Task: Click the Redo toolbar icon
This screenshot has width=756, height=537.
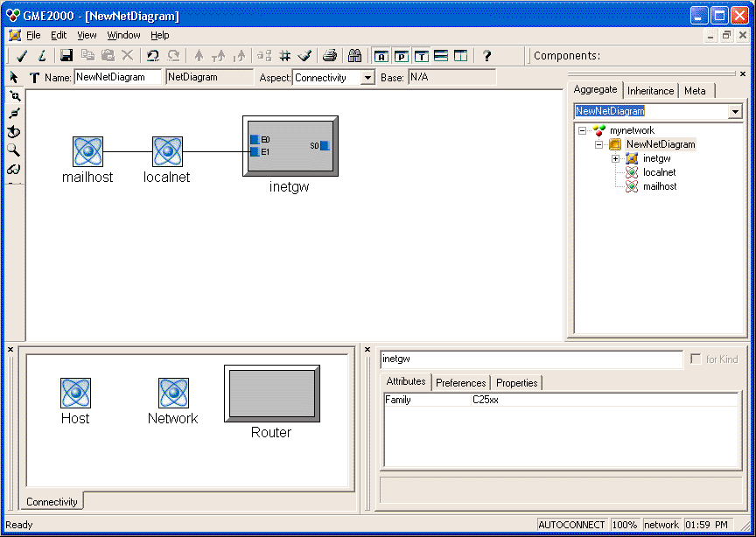Action: (173, 56)
